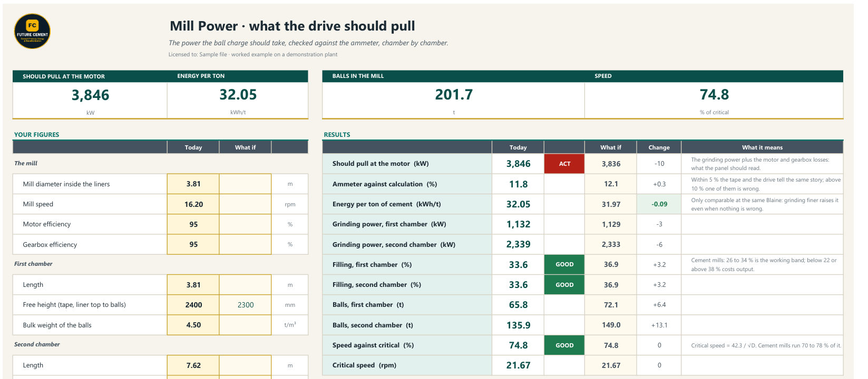The image size is (868, 379).
Task: Select the Mill speed Today value 16.20
Action: [193, 204]
